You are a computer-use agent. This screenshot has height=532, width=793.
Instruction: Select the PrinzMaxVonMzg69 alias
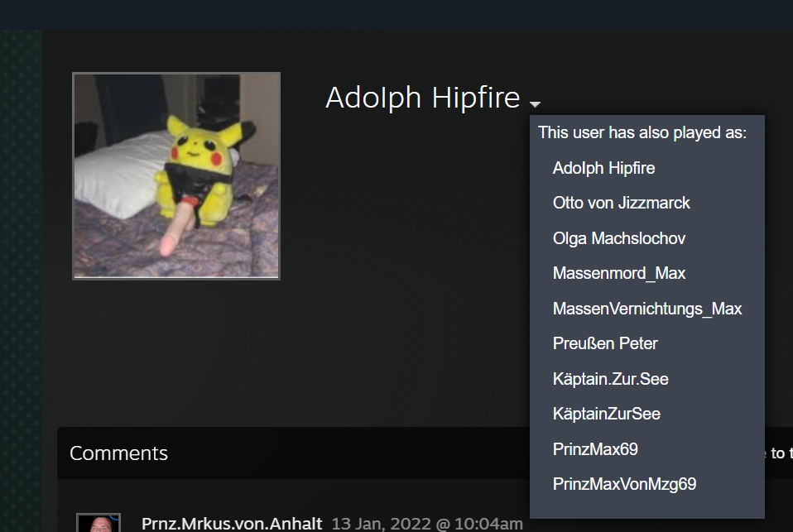click(625, 484)
